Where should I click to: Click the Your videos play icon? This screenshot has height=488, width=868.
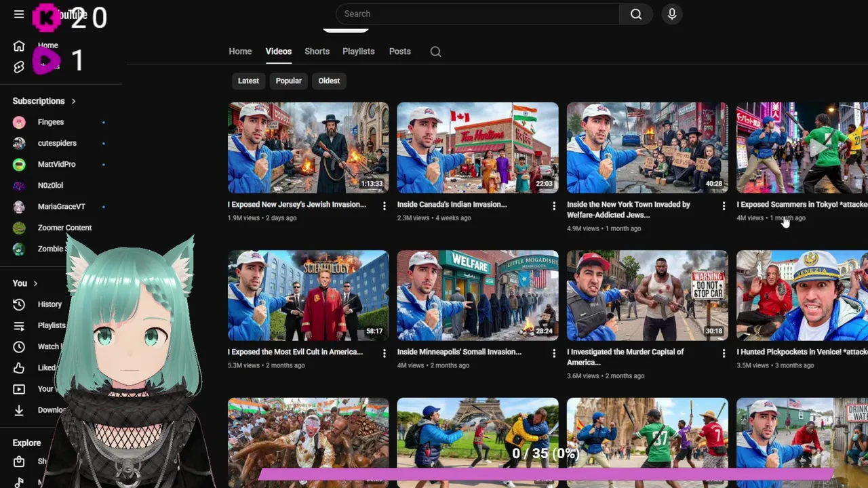click(x=19, y=389)
